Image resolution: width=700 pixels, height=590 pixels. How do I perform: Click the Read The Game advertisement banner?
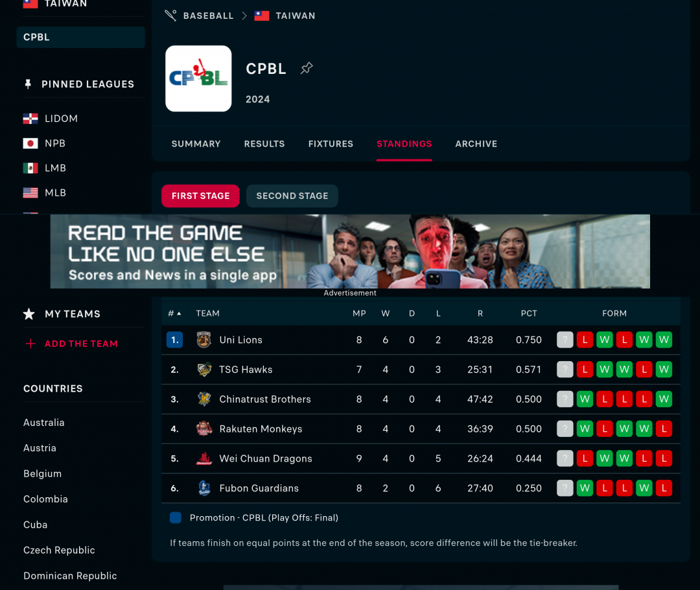350,252
